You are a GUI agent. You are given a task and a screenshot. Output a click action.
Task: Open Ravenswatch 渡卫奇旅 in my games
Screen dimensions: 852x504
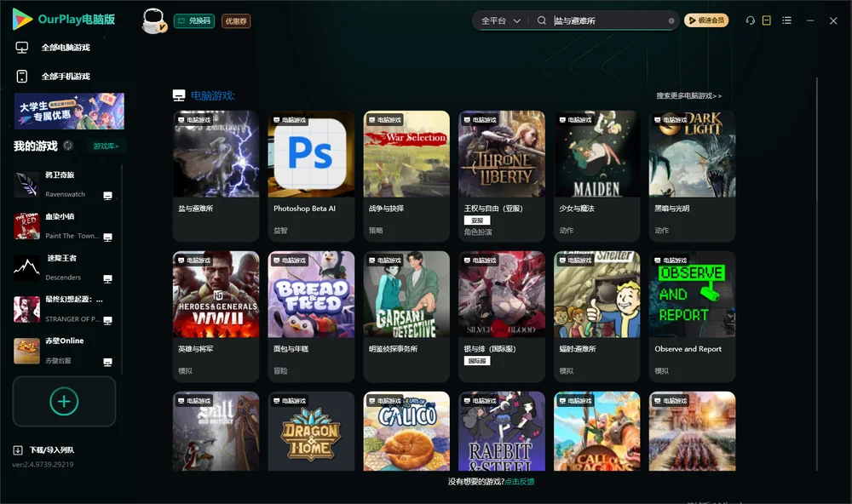pos(62,184)
